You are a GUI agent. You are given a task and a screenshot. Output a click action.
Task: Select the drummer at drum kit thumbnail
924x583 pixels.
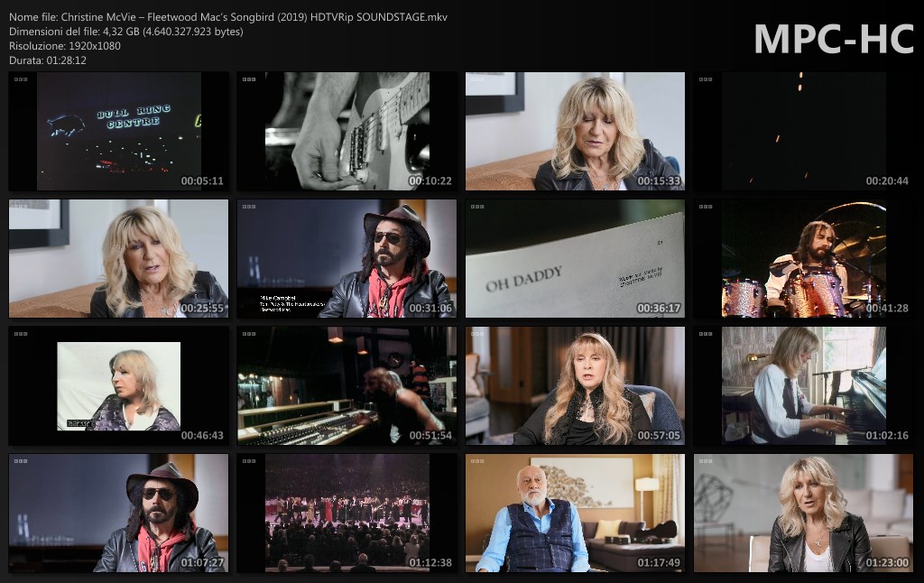click(x=803, y=258)
